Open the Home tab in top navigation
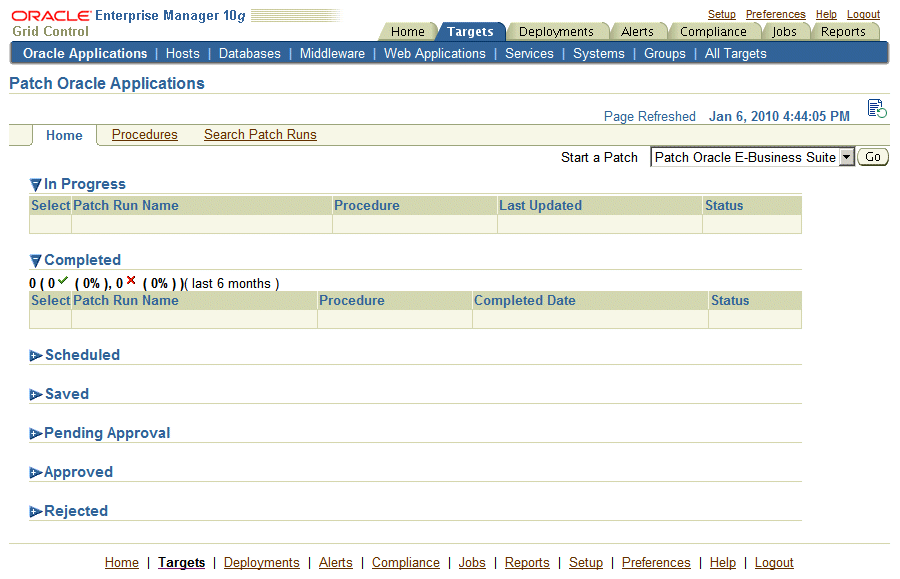This screenshot has height=579, width=900. coord(408,32)
